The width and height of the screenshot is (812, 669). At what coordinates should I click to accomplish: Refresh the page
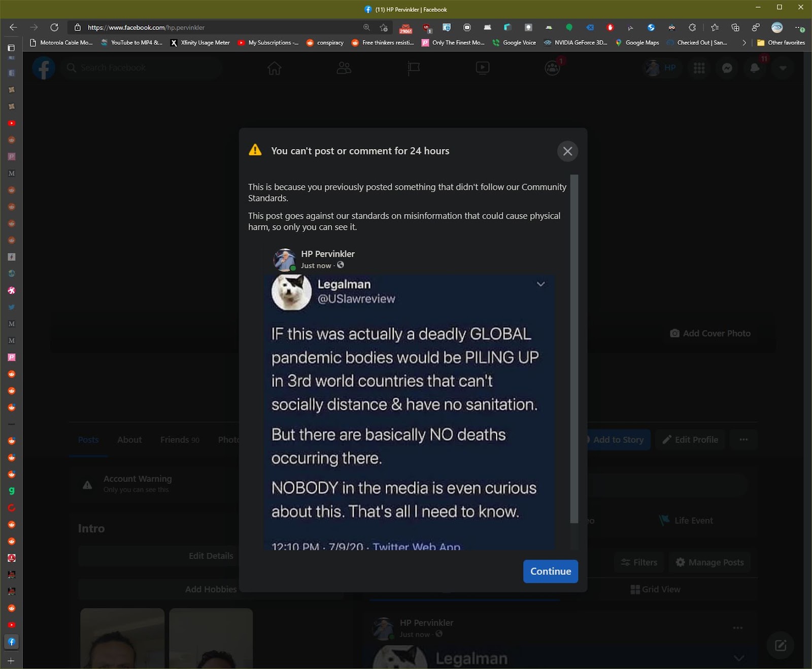(54, 27)
